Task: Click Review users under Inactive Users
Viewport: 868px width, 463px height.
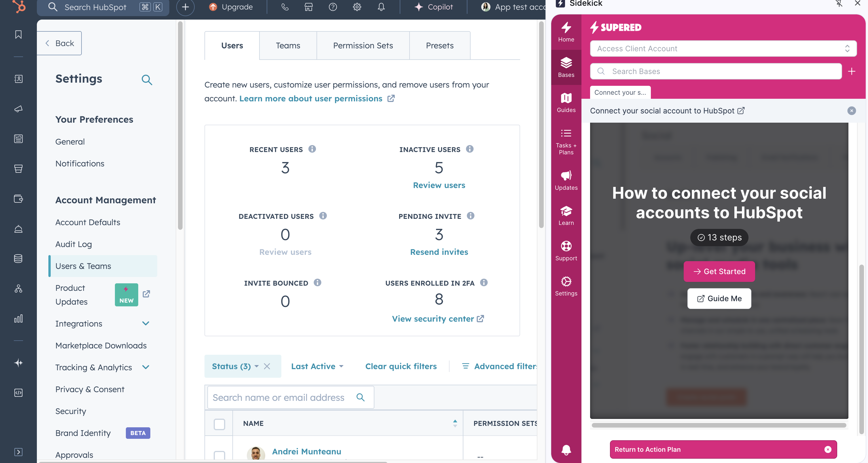Action: (439, 185)
